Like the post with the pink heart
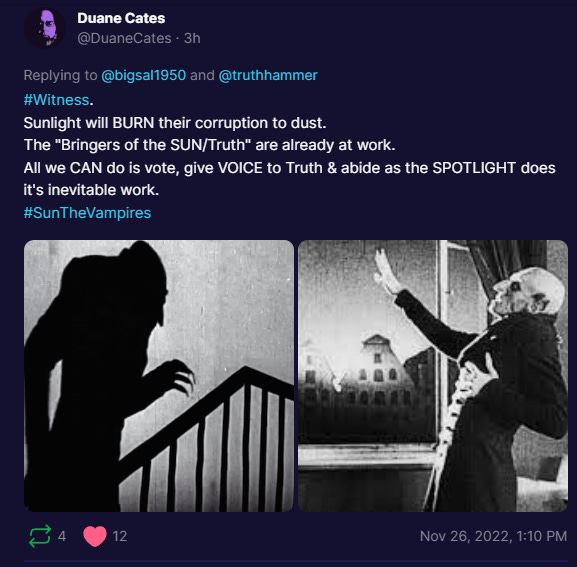577x567 pixels. click(95, 536)
